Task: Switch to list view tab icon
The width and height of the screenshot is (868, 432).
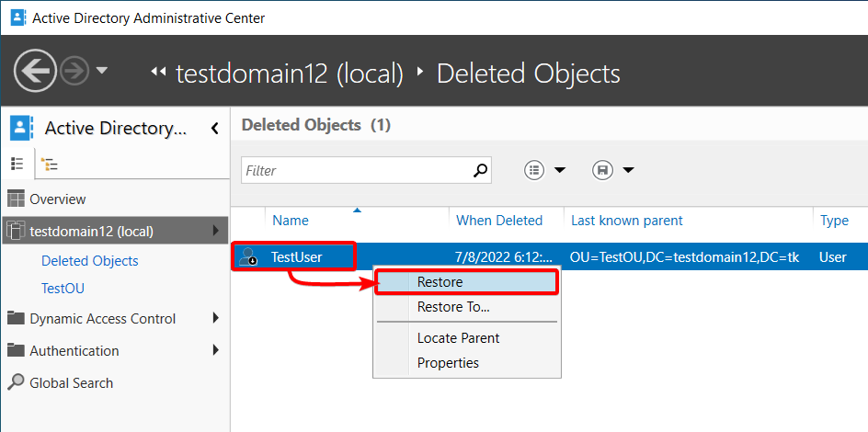Action: pyautogui.click(x=17, y=164)
